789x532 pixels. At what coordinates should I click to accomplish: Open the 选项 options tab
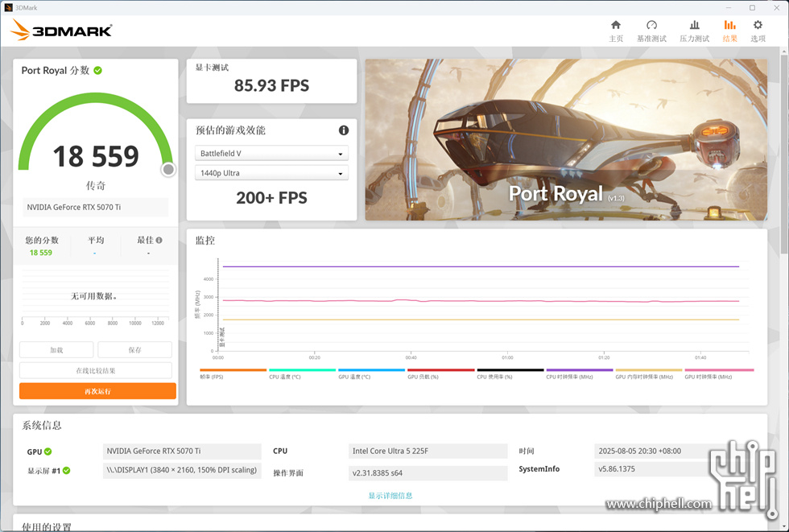(758, 31)
